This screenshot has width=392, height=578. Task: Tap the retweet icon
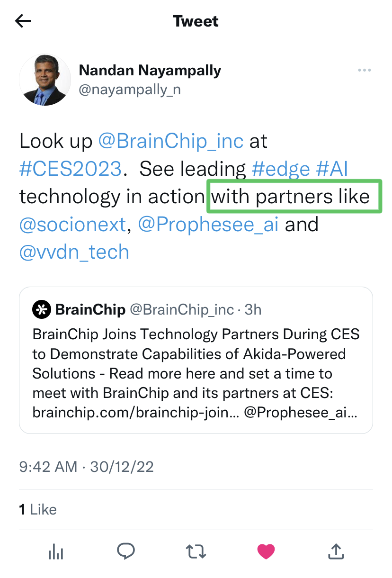196,551
